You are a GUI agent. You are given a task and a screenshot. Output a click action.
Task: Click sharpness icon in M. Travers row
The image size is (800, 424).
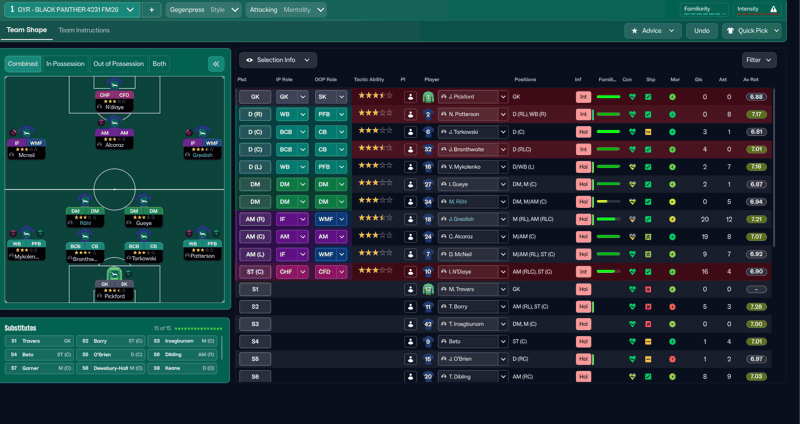tap(648, 289)
